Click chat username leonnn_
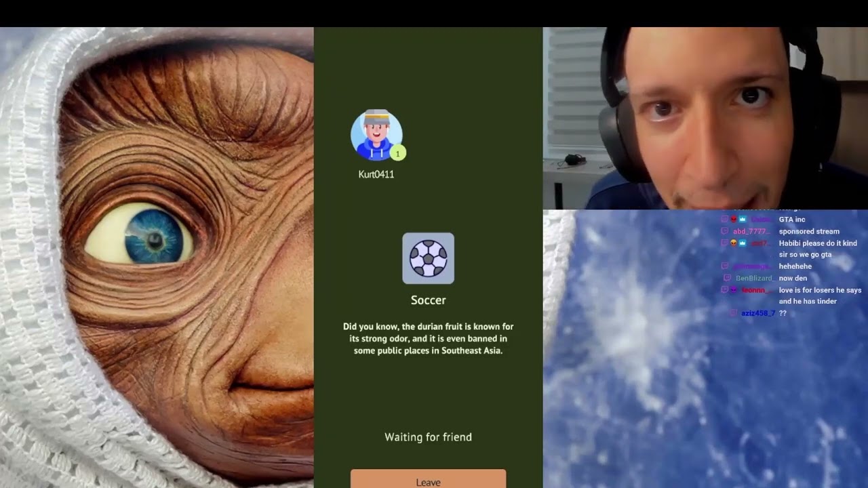868x488 pixels. coord(755,290)
